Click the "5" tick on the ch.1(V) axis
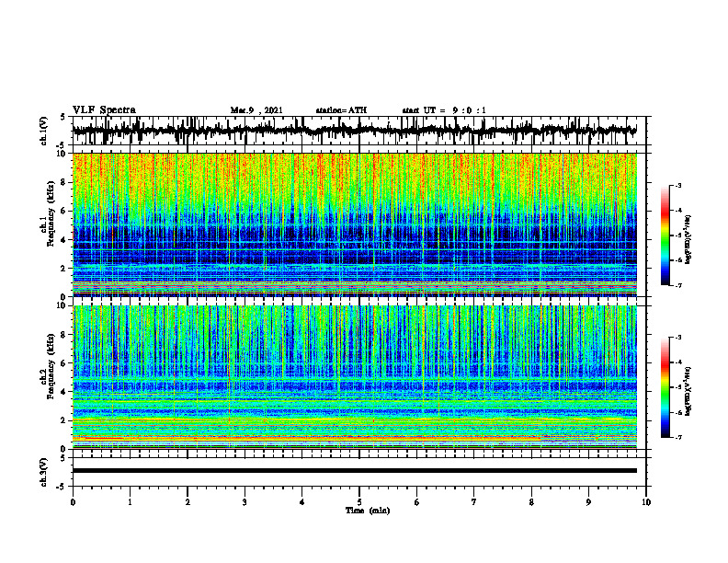The image size is (728, 563). pos(63,118)
